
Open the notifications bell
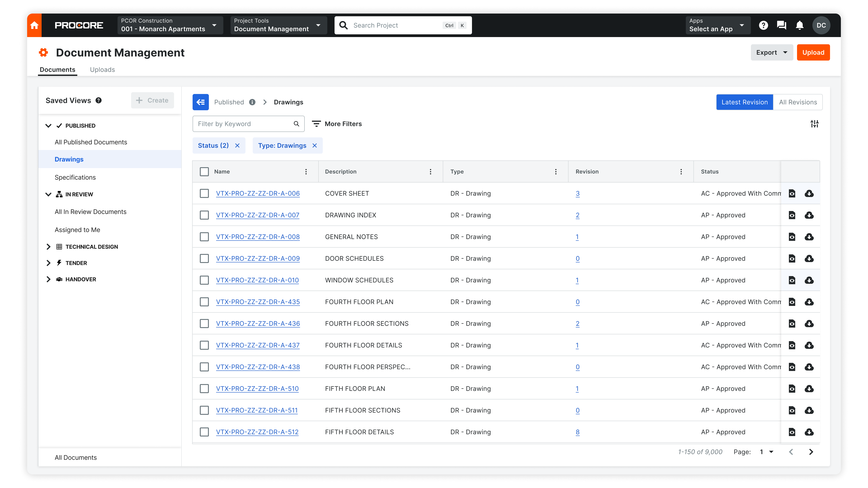tap(800, 25)
